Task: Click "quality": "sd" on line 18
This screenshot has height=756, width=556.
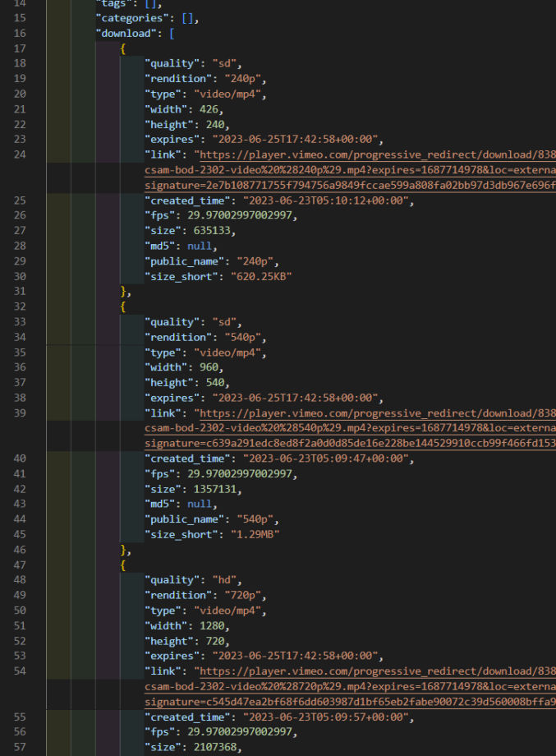Action: (x=193, y=63)
